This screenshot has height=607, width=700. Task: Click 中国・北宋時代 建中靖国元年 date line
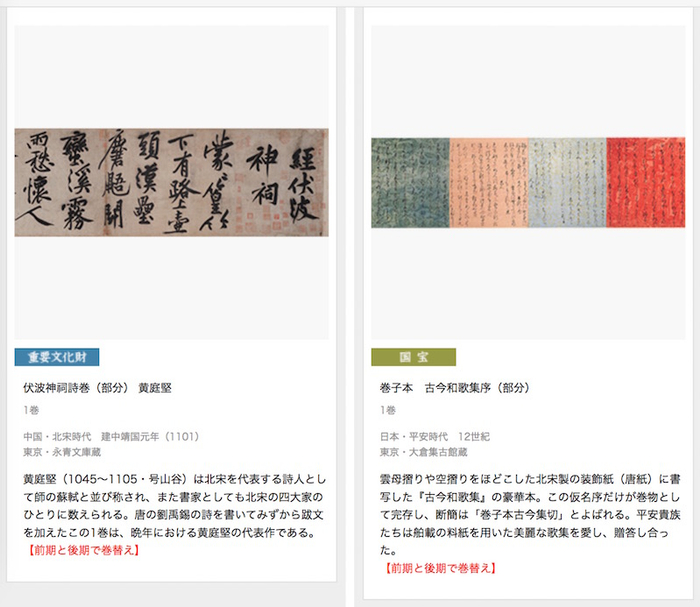click(111, 437)
